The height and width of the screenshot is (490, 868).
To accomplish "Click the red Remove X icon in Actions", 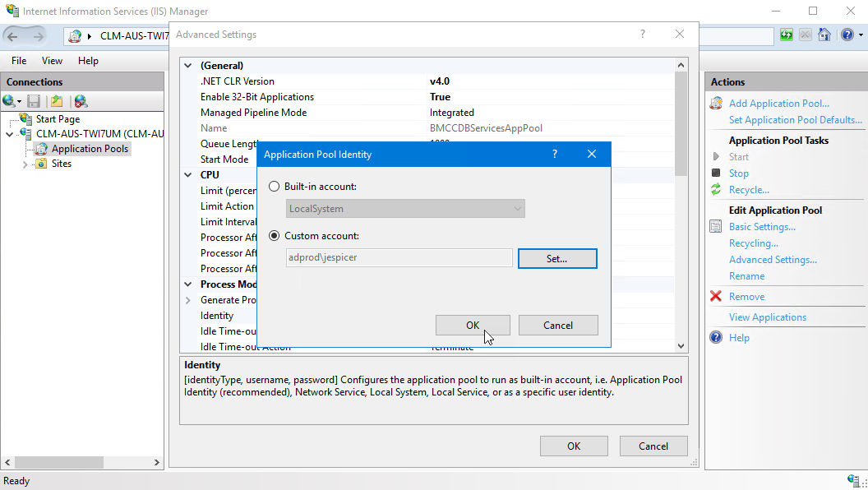I will point(716,297).
